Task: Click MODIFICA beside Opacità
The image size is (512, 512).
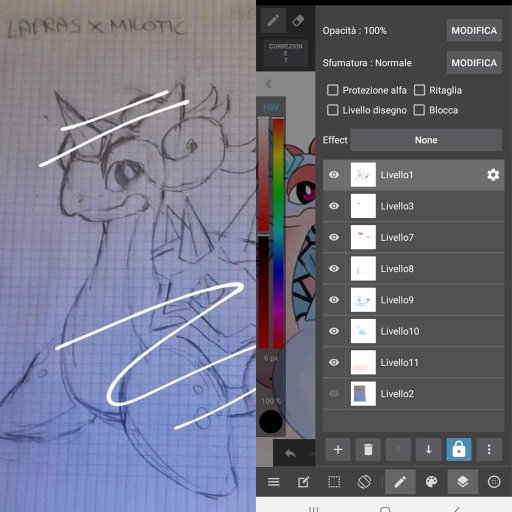Action: [x=474, y=31]
